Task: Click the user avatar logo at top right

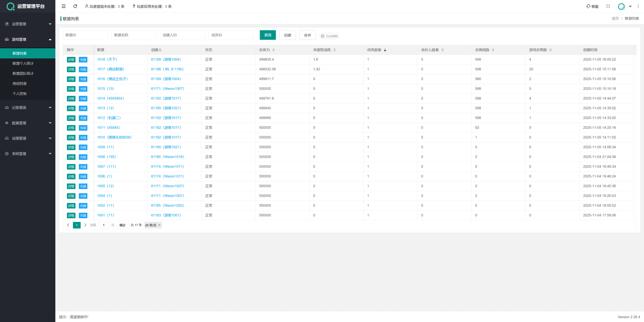Action: [x=621, y=6]
